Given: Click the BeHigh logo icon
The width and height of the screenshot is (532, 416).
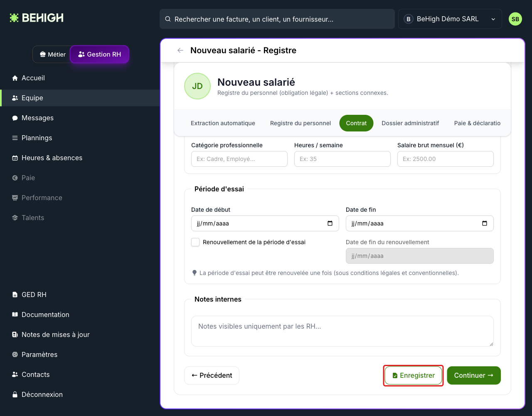Looking at the screenshot, I should coord(14,18).
